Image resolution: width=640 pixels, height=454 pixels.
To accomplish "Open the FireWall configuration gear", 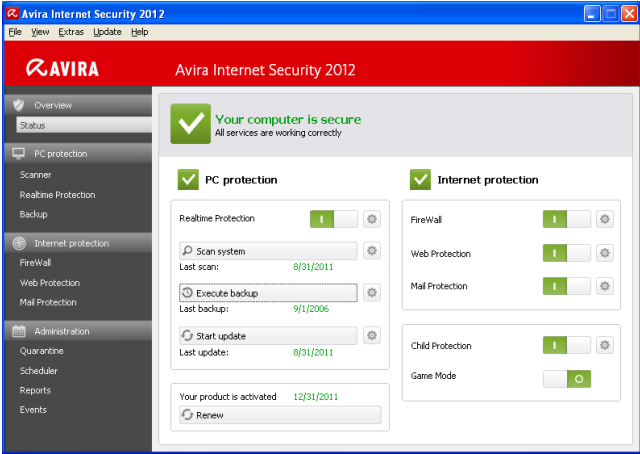I will point(604,219).
